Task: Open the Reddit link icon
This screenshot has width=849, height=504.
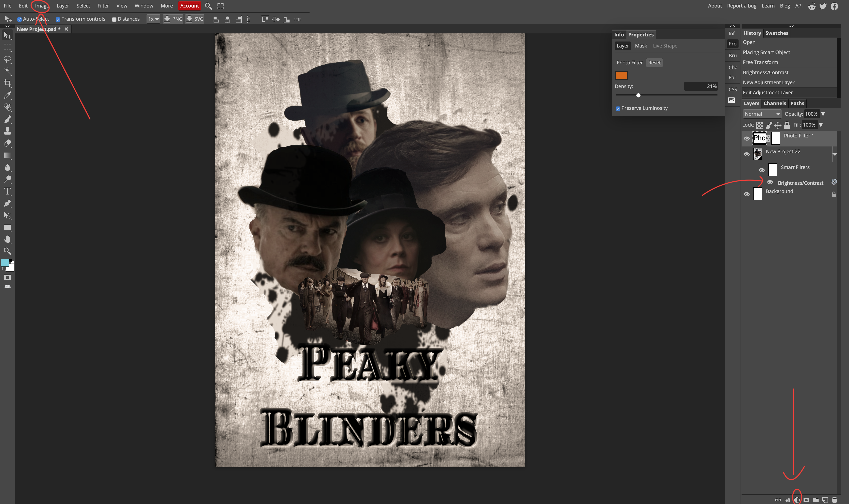Action: click(x=812, y=6)
